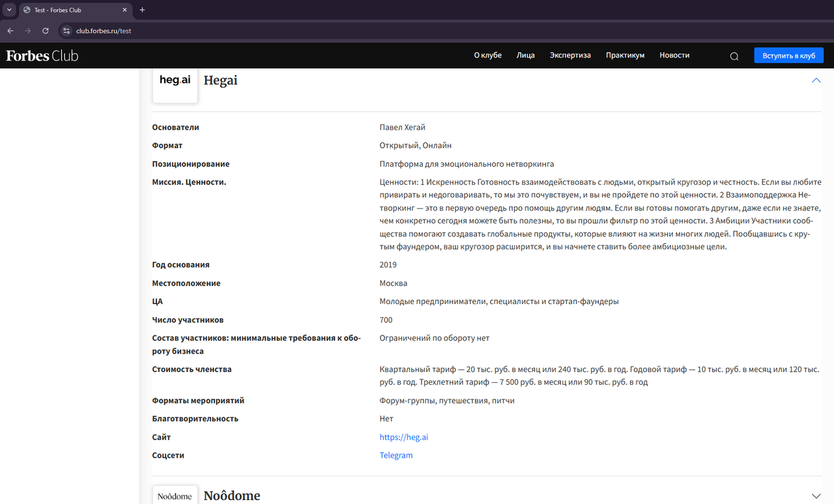Click the Noôdome logo thumbnail
Viewport: 834px width, 504px height.
coord(175,495)
